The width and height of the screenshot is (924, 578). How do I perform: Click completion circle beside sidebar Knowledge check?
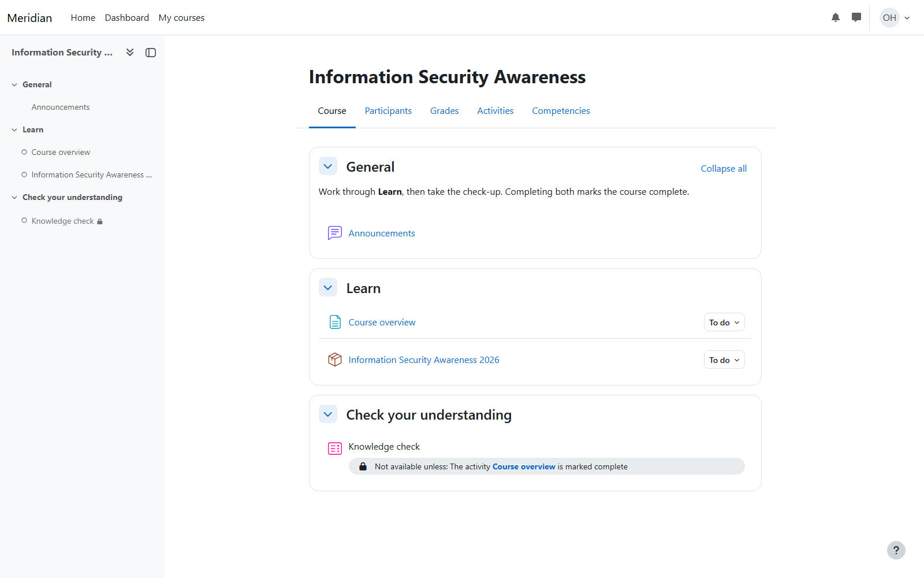24,220
